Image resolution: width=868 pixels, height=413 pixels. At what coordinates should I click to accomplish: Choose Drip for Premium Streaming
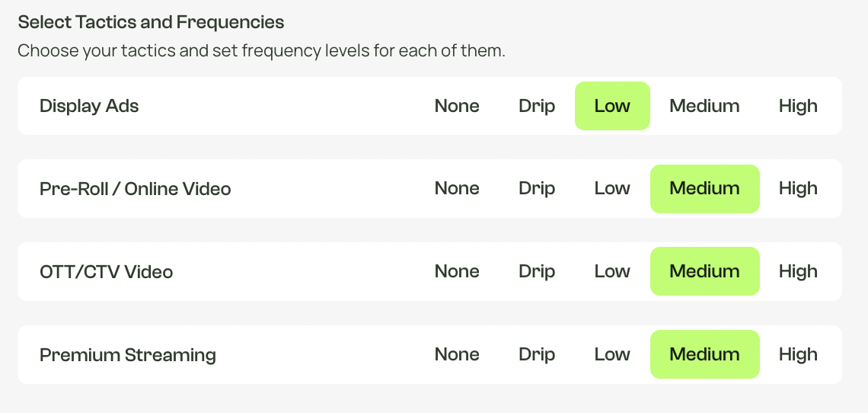pos(537,355)
